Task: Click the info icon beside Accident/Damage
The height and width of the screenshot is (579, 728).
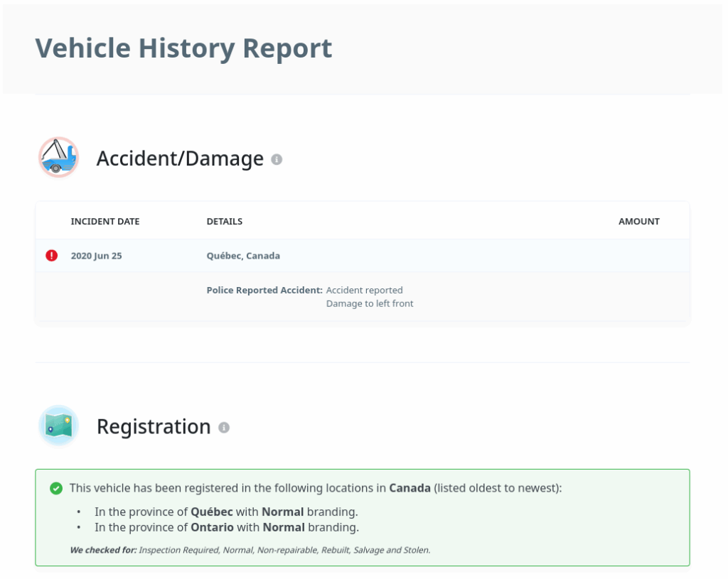Action: pyautogui.click(x=277, y=159)
